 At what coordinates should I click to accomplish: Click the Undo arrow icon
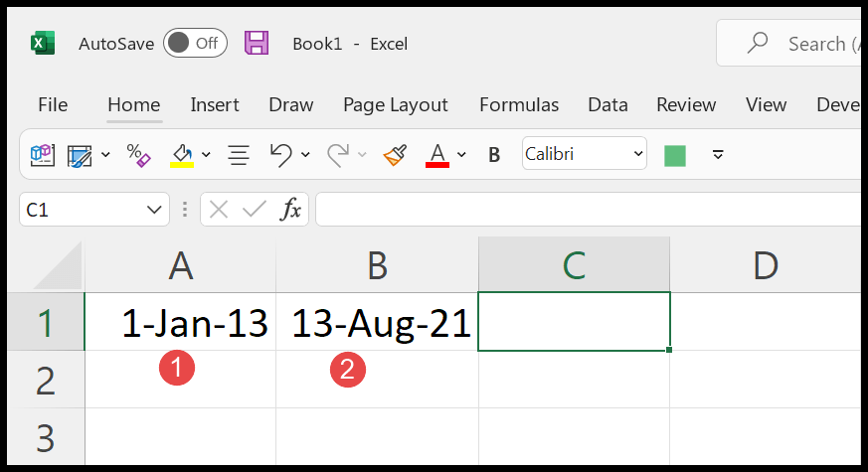pos(280,154)
